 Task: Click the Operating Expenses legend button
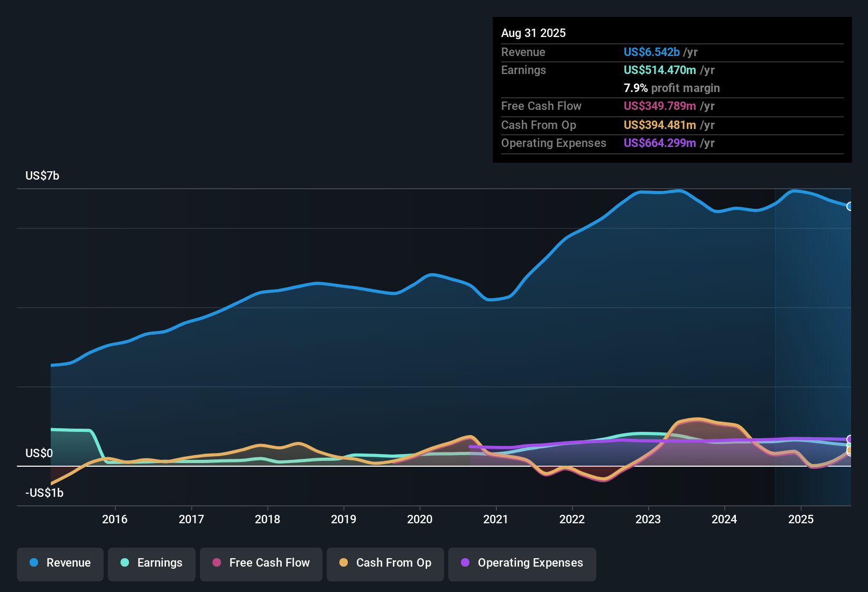522,563
